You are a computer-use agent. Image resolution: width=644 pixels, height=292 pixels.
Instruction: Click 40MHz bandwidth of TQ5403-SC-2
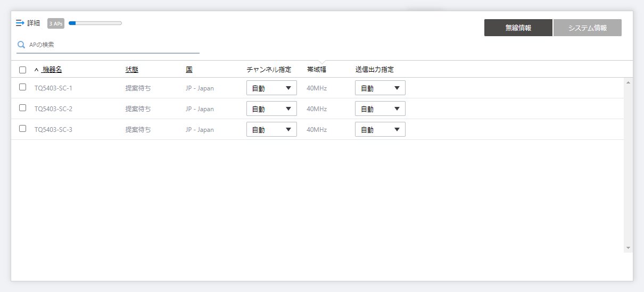[317, 109]
